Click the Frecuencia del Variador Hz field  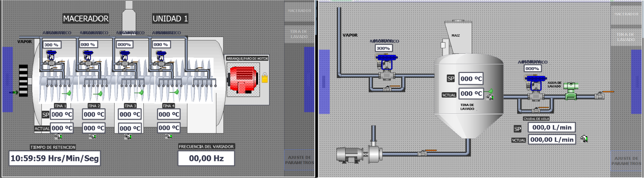pyautogui.click(x=206, y=158)
